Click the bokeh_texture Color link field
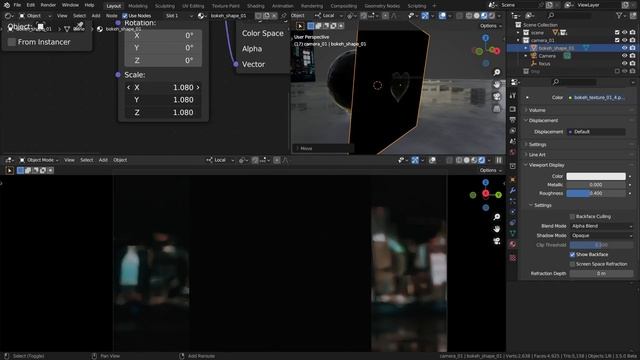 (x=596, y=98)
